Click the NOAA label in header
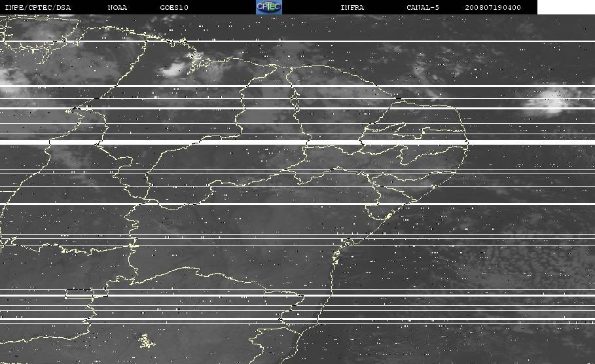 point(117,7)
